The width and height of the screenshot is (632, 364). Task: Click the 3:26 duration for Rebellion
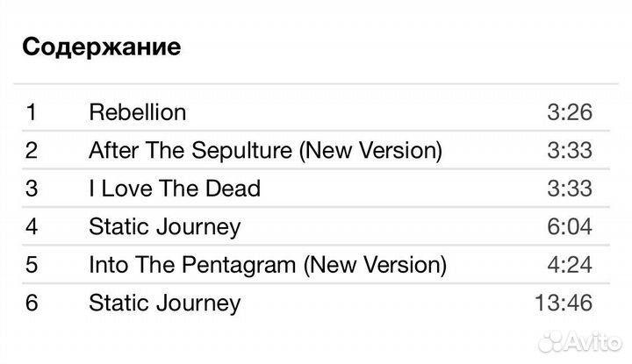coord(569,112)
